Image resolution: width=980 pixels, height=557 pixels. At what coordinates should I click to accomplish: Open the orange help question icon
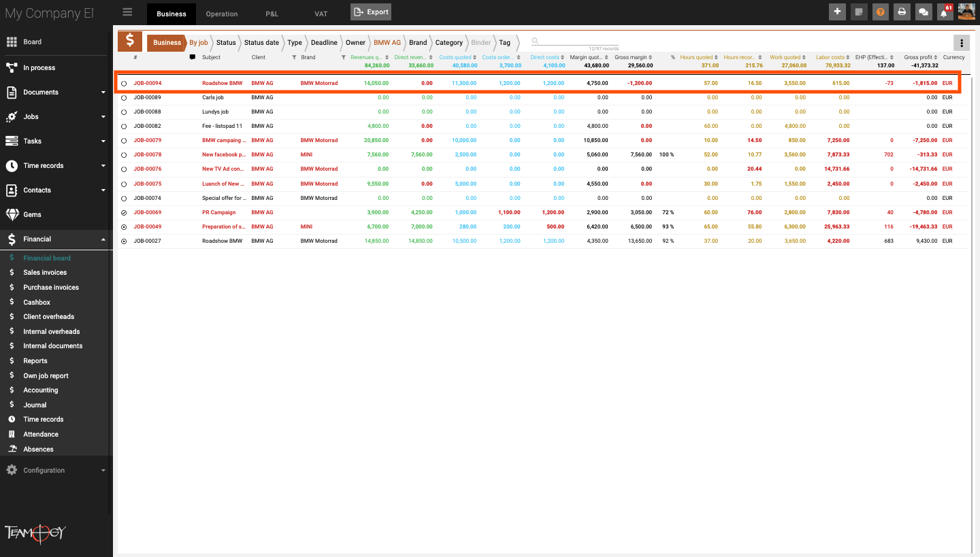coord(880,12)
